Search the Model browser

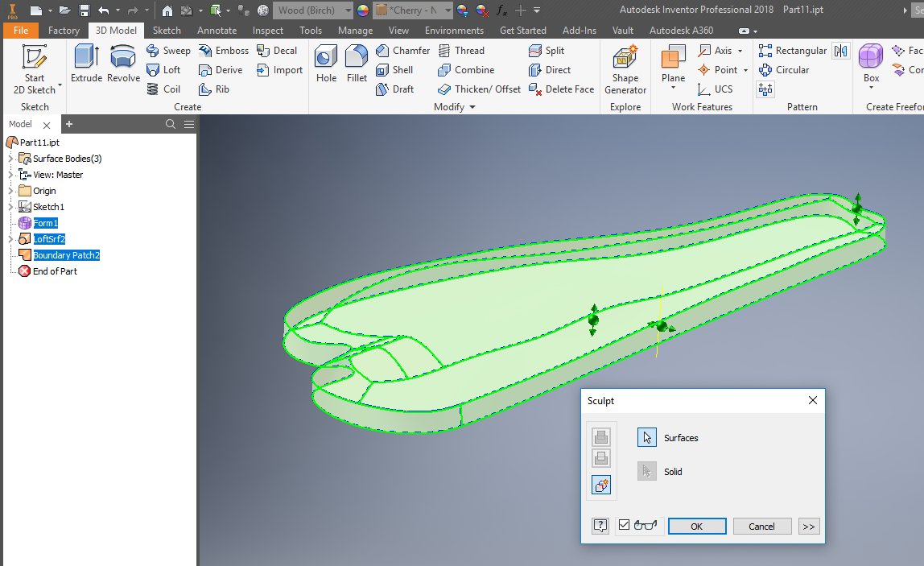tap(171, 124)
